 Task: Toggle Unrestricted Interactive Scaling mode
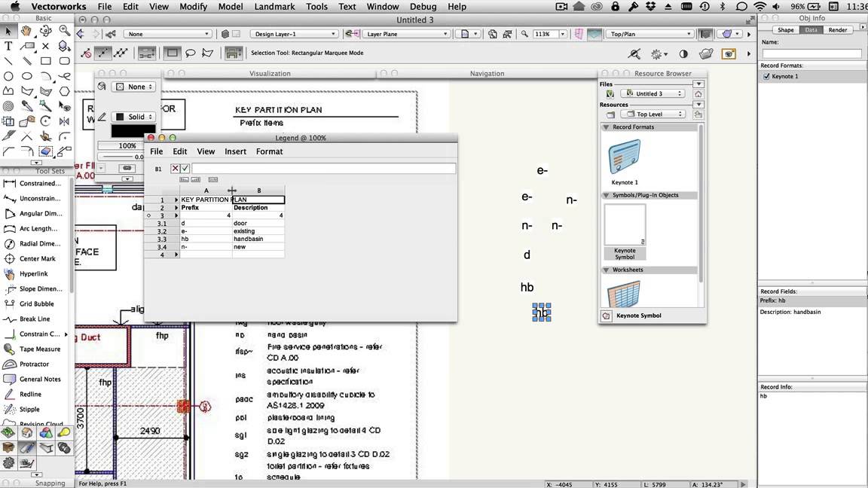(120, 53)
